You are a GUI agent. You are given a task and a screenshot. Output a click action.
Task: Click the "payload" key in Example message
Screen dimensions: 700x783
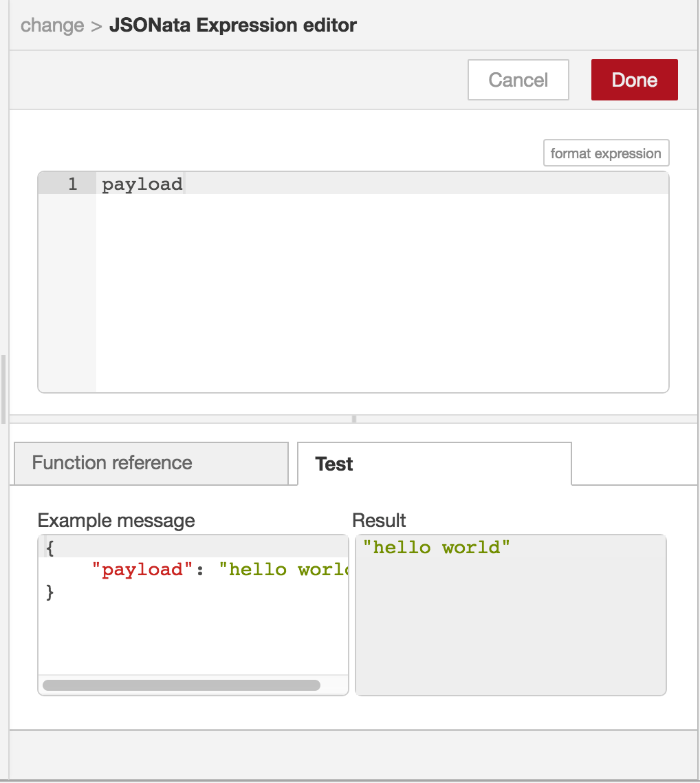[x=142, y=569]
